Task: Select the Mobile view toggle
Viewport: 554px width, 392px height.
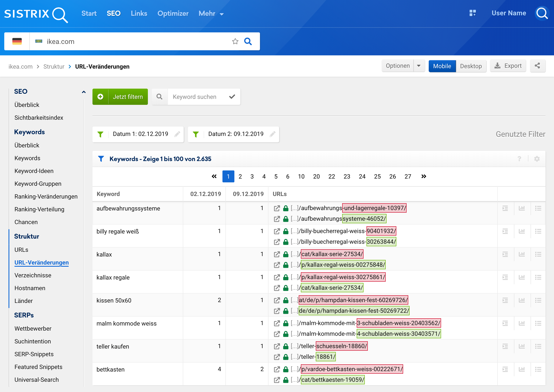Action: click(x=442, y=66)
